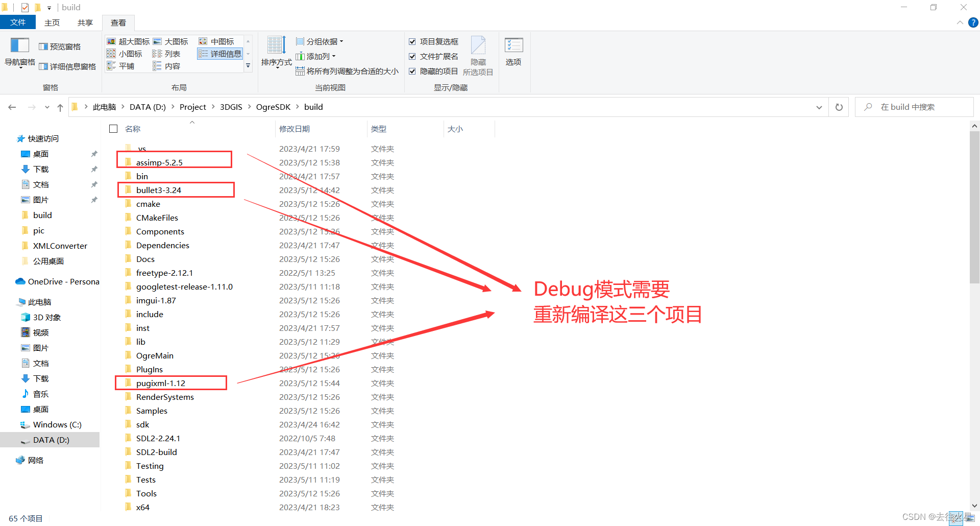
Task: Select the RenderSystems folder
Action: tap(165, 397)
